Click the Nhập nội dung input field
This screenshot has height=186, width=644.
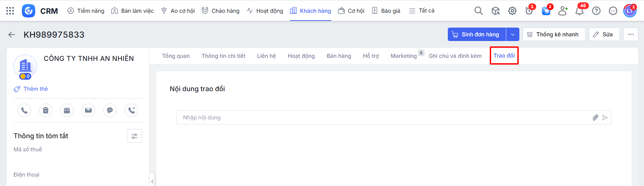tap(383, 117)
